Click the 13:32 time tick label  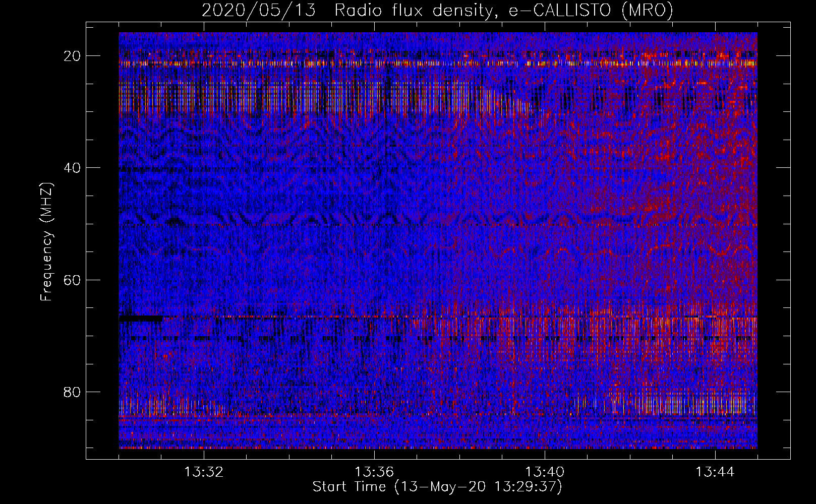(204, 472)
